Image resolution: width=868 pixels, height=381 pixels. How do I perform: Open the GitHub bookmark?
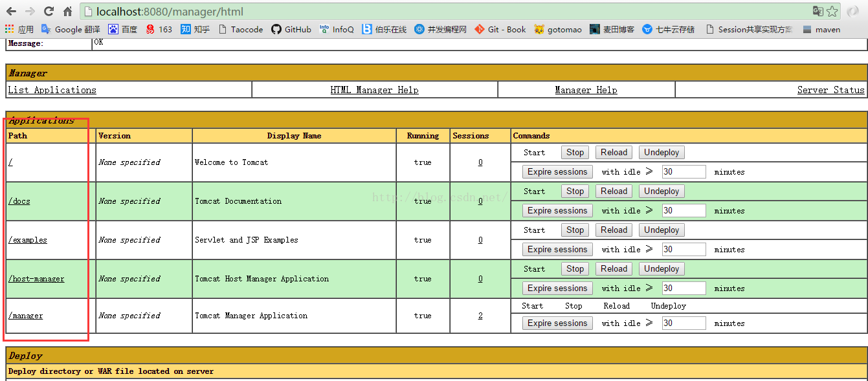point(291,29)
